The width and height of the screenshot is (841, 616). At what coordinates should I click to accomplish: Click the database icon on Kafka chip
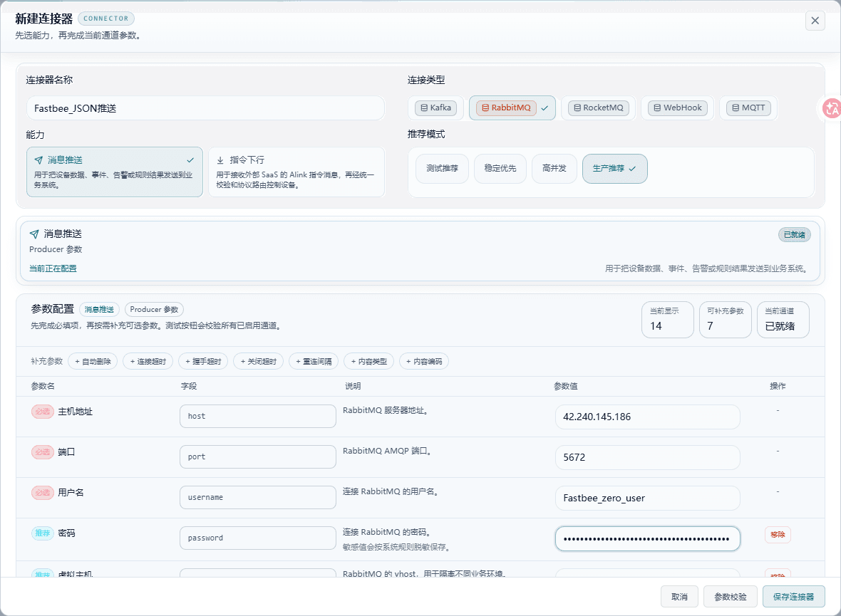[424, 108]
